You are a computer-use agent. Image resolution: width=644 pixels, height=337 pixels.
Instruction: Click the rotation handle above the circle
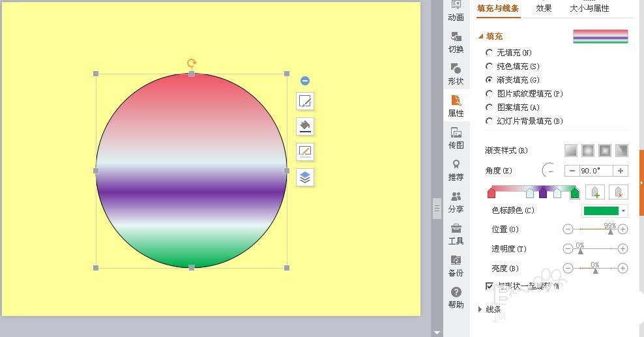[x=192, y=63]
